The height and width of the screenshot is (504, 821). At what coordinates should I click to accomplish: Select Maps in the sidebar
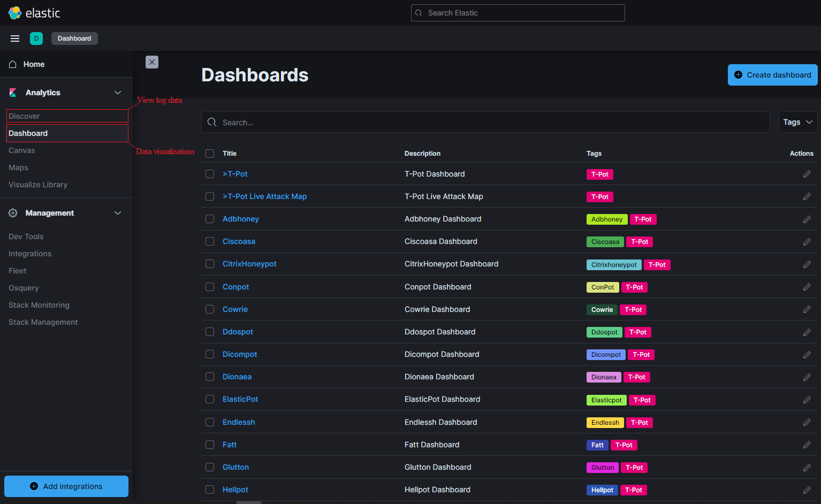[18, 167]
